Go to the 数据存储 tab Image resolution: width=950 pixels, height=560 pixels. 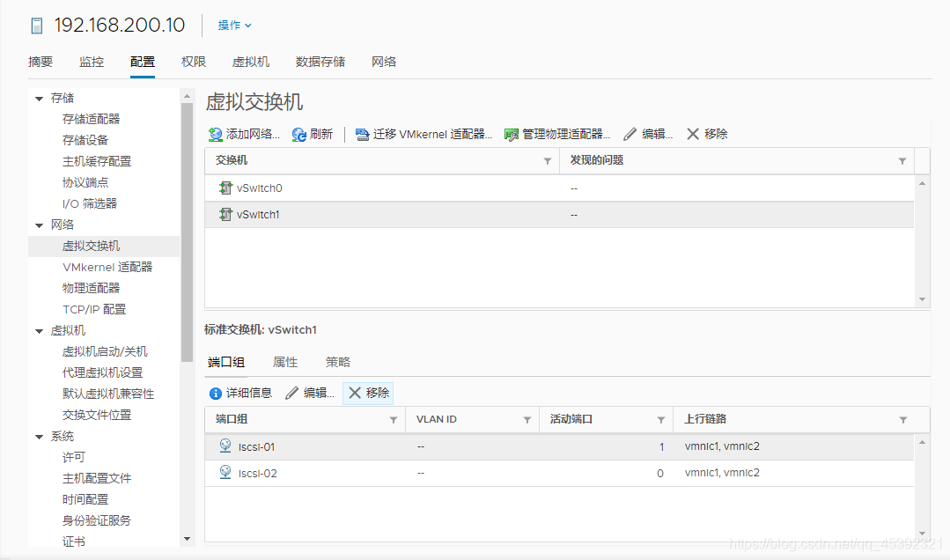(320, 62)
